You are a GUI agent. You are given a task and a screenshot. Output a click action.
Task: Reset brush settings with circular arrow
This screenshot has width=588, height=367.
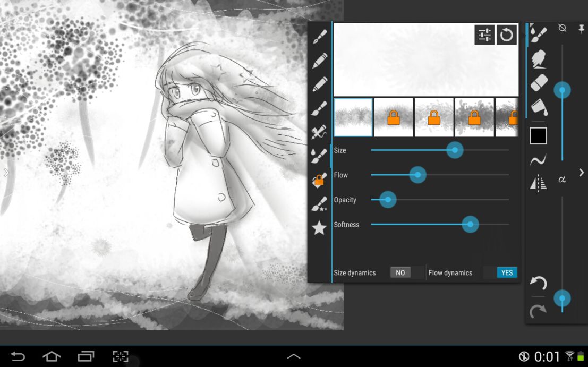pyautogui.click(x=507, y=35)
